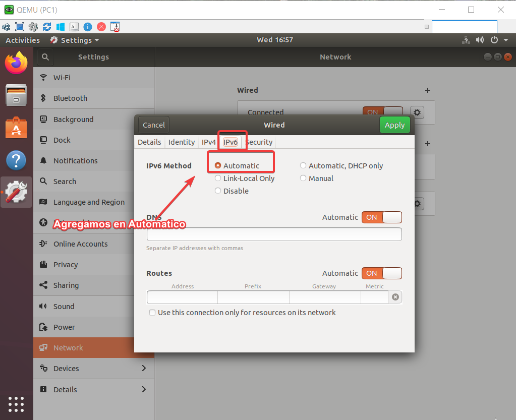This screenshot has height=420, width=516.
Task: Select the Link-Local Only radio option
Action: (x=218, y=178)
